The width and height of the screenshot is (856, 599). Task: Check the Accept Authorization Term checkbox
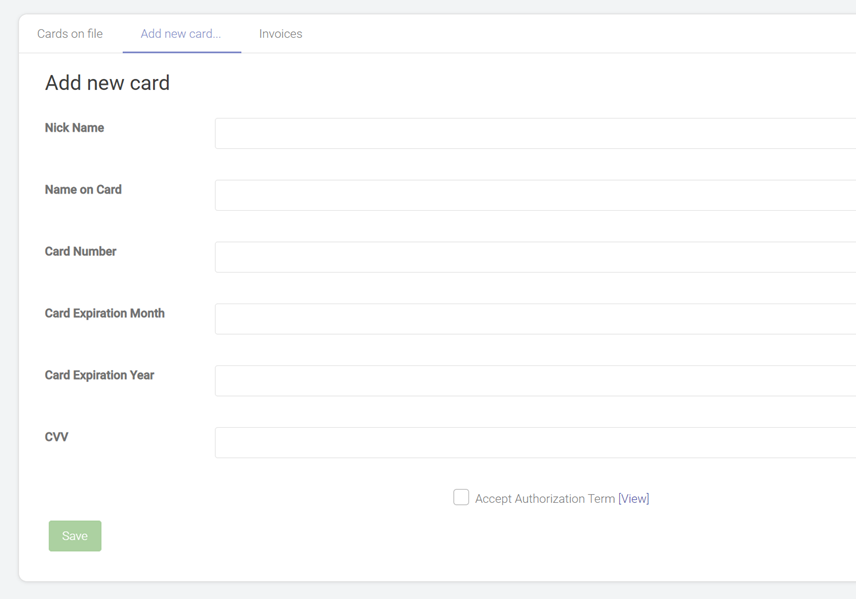tap(461, 497)
